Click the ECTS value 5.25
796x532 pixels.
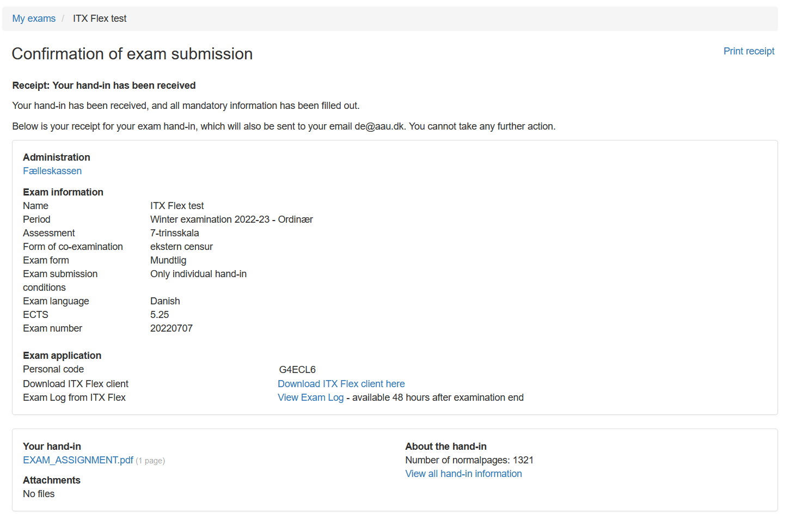tap(160, 315)
